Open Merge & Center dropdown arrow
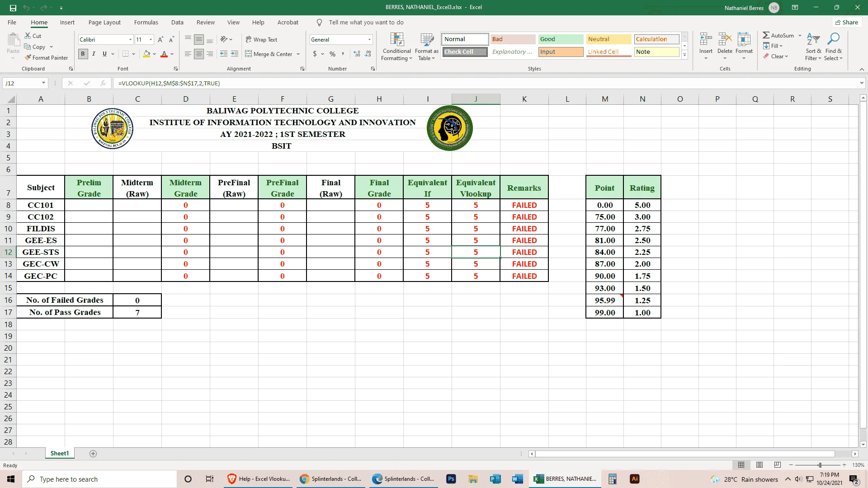The image size is (868, 488). (298, 54)
